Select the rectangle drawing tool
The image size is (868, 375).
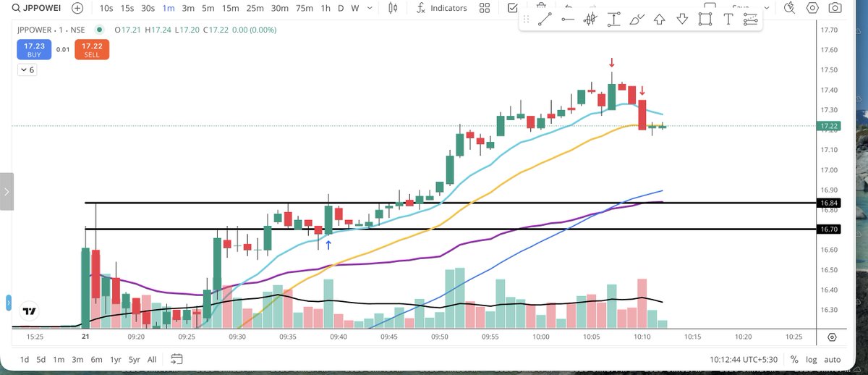coord(705,20)
